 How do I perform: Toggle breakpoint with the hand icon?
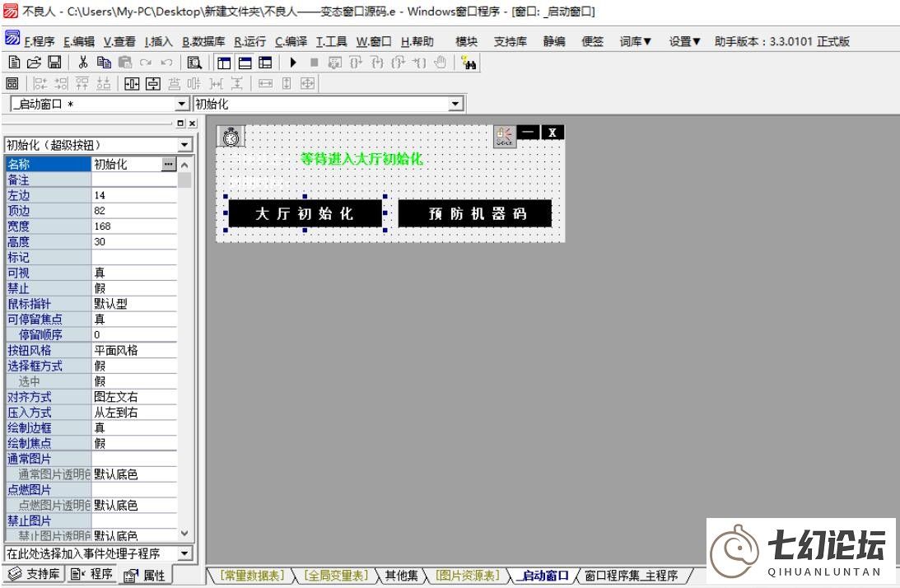coord(441,63)
